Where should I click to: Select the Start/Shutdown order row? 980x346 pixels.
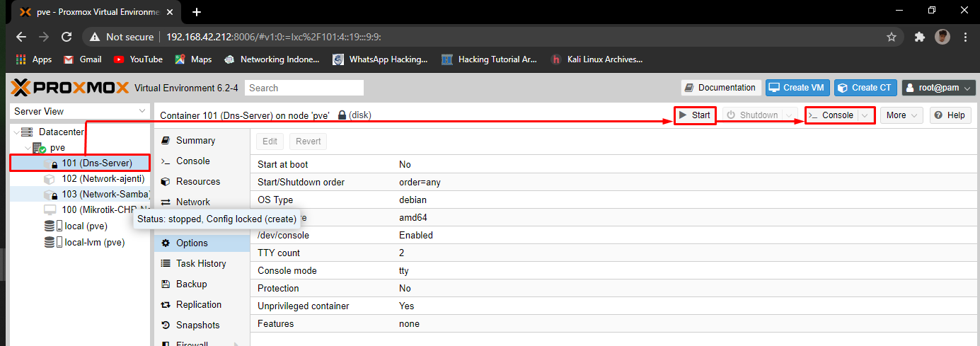click(615, 182)
